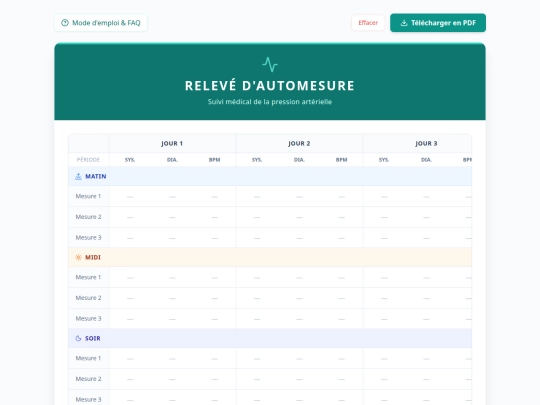Click Mesure 1 row label under MIDI
Image resolution: width=540 pixels, height=405 pixels.
tap(88, 277)
